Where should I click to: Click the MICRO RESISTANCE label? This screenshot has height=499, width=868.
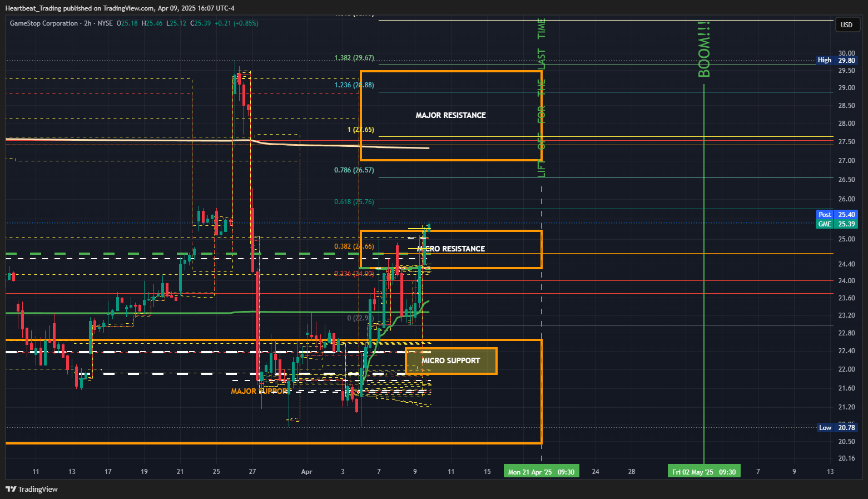click(451, 249)
